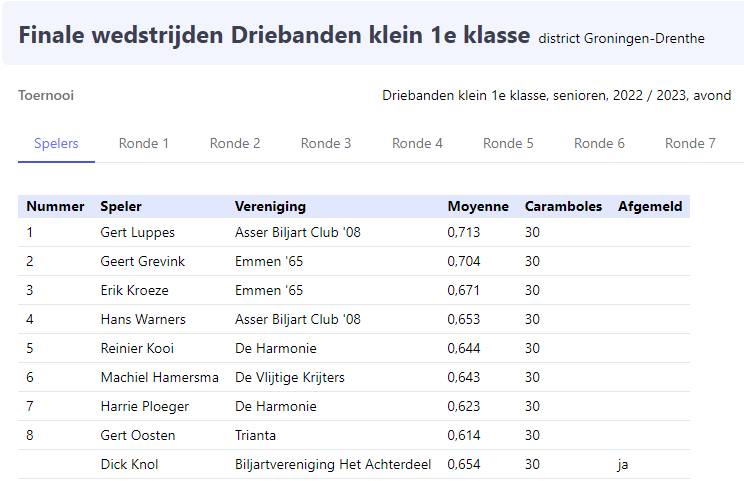Click the Dick Knol player name
The width and height of the screenshot is (744, 481).
[x=129, y=465]
